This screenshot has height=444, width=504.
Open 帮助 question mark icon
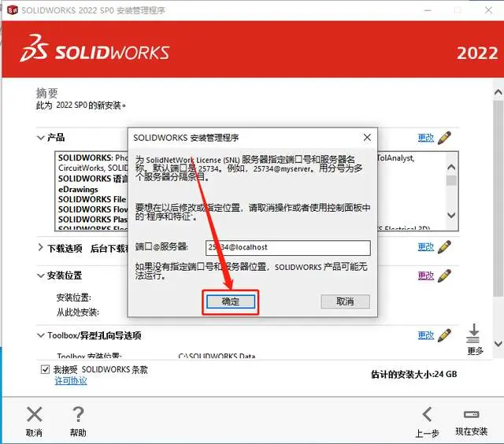pyautogui.click(x=78, y=414)
